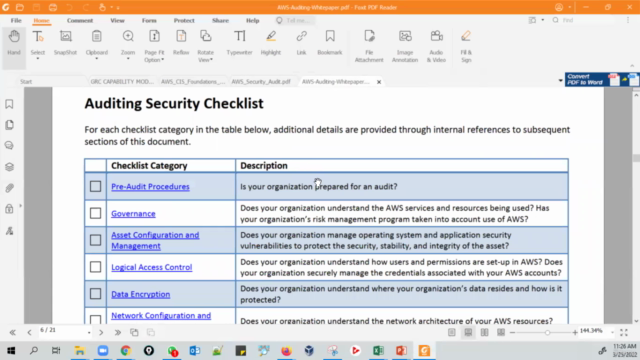Check the Governance checkbox
This screenshot has height=360, width=640.
96,213
